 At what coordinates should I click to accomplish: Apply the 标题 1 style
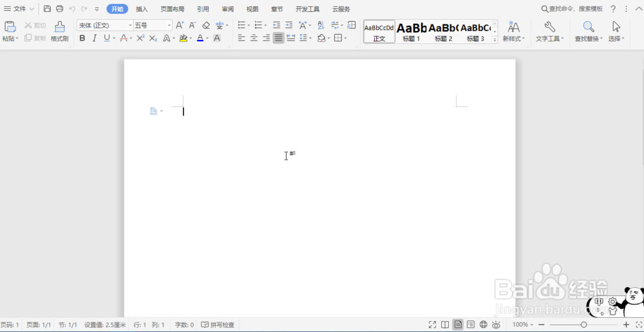411,32
